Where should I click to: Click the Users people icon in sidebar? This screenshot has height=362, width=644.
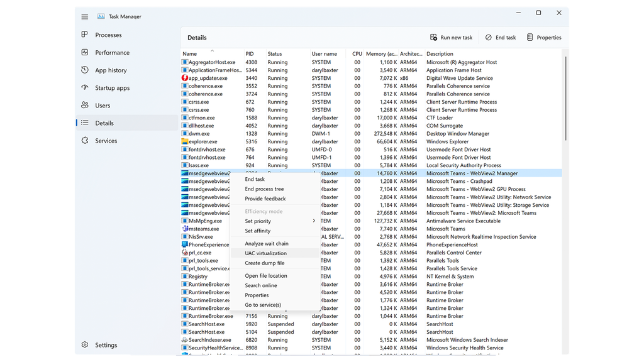pos(86,105)
